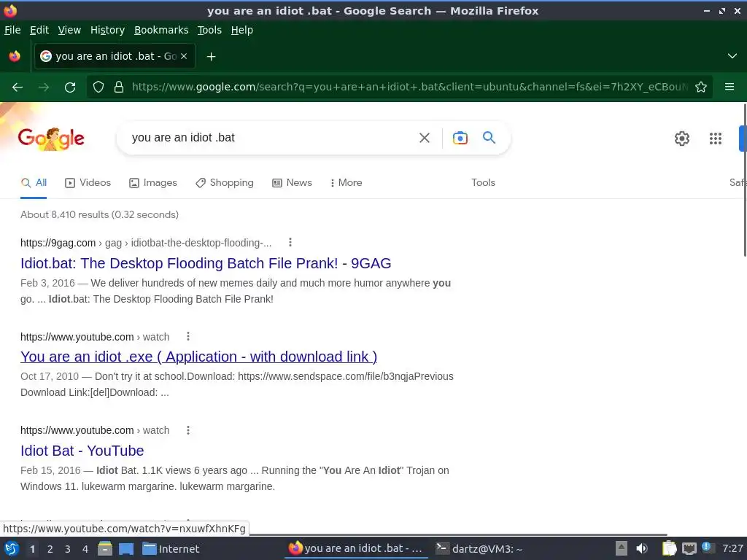Submit search with magnifier icon

(489, 137)
